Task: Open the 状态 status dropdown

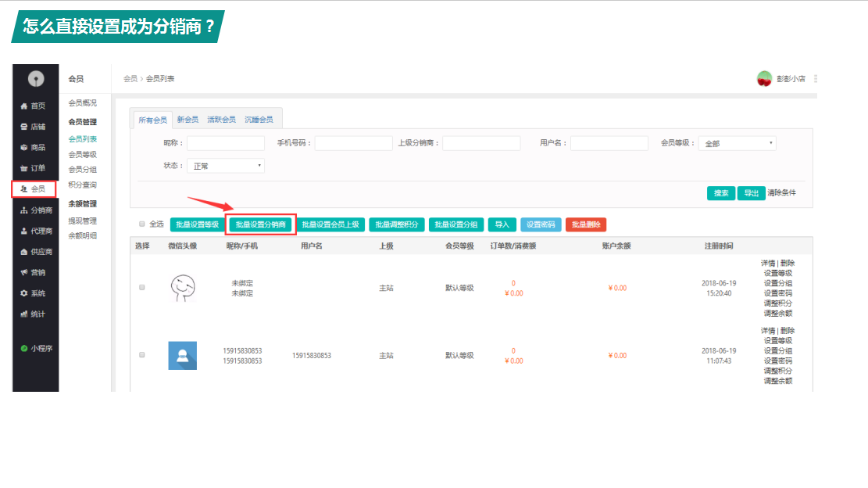Action: (x=225, y=166)
